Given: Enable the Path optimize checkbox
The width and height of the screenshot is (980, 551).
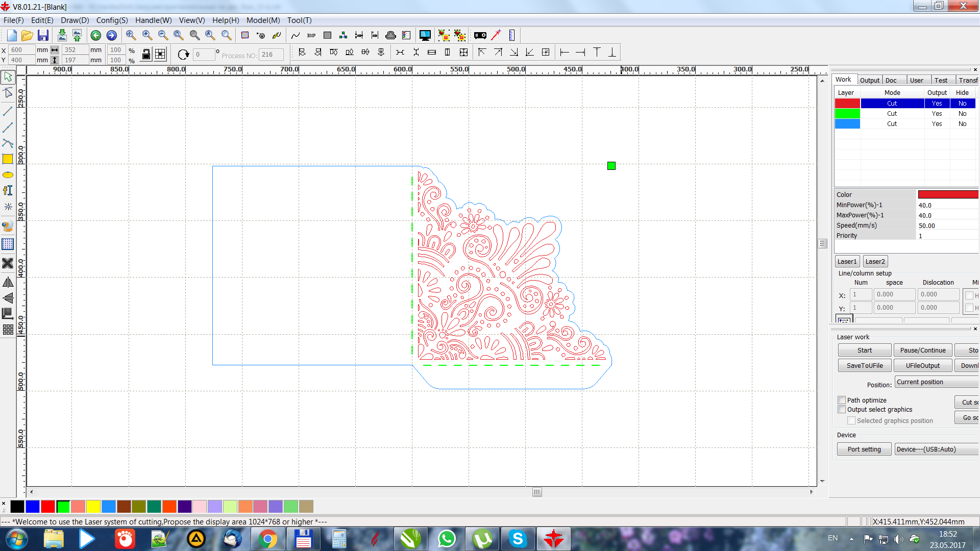Looking at the screenshot, I should [842, 400].
